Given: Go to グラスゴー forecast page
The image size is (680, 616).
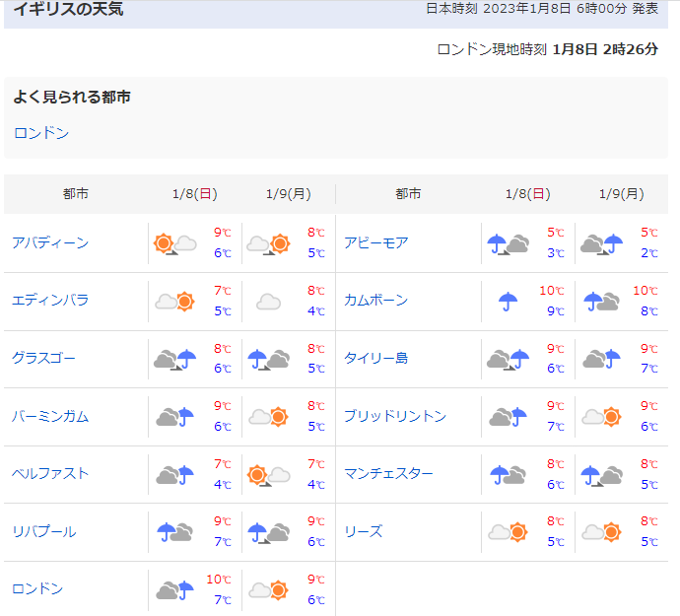Looking at the screenshot, I should pyautogui.click(x=43, y=358).
